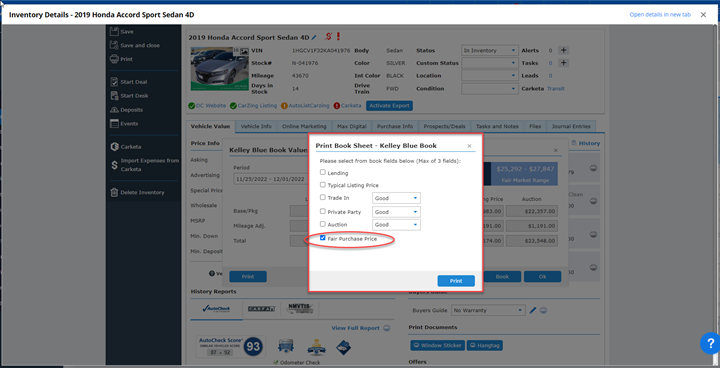Open Deposits from sidebar icon
Viewport: 720px width, 368px height.
tap(115, 110)
